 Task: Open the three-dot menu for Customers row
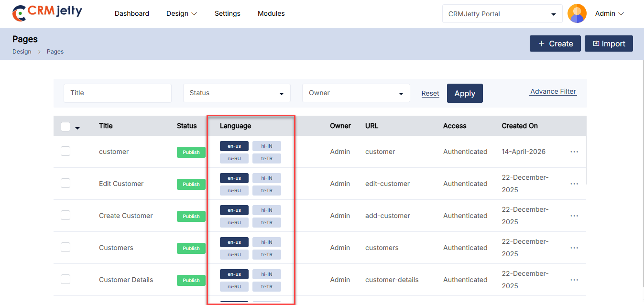(574, 248)
